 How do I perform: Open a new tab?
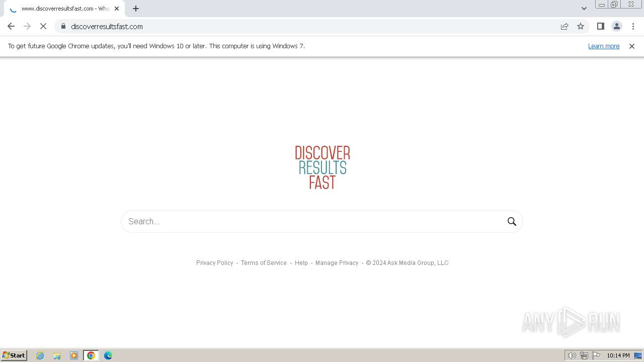136,9
